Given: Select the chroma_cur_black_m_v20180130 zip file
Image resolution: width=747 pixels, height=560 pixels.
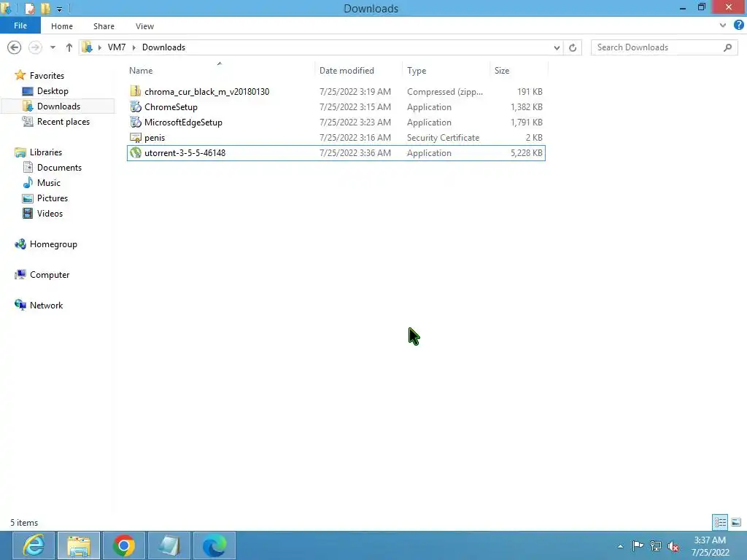Looking at the screenshot, I should 206,91.
